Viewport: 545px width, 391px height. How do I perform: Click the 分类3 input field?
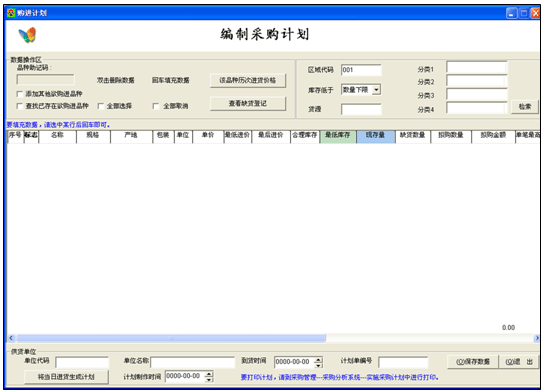click(x=477, y=94)
